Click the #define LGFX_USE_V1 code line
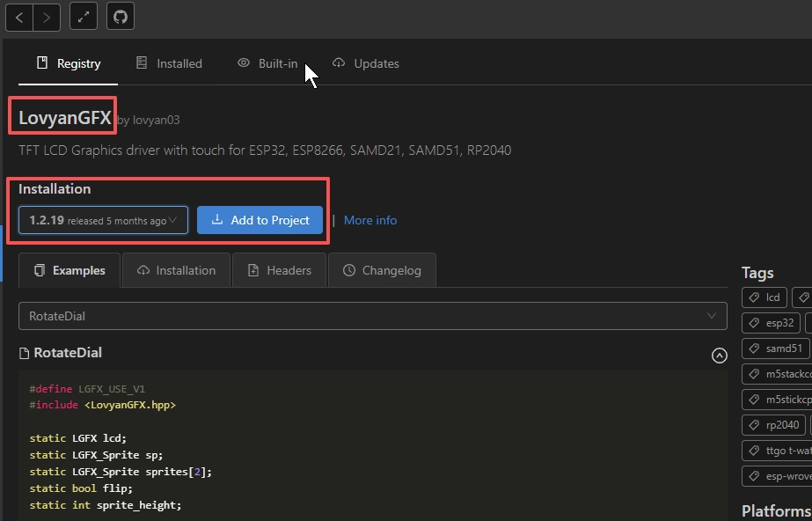The height and width of the screenshot is (521, 812). coord(87,388)
